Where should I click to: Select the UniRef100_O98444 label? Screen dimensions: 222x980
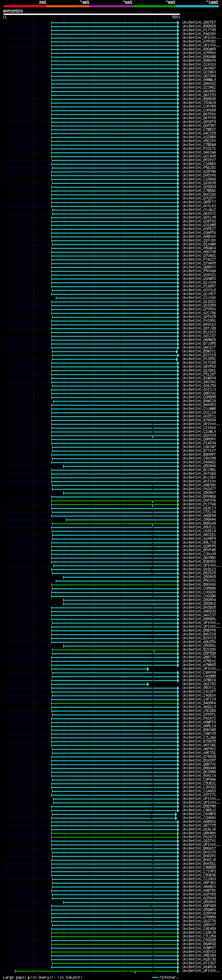[199, 520]
